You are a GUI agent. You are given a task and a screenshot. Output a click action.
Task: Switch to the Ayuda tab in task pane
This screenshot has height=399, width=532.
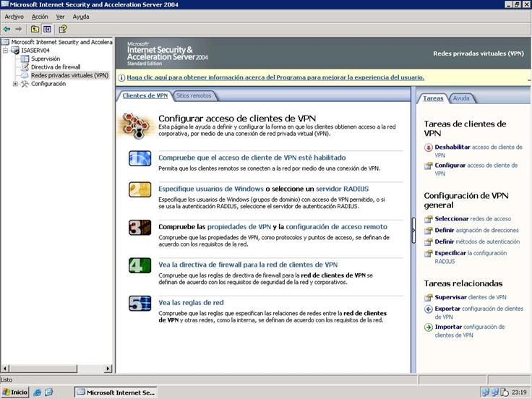[x=461, y=98]
